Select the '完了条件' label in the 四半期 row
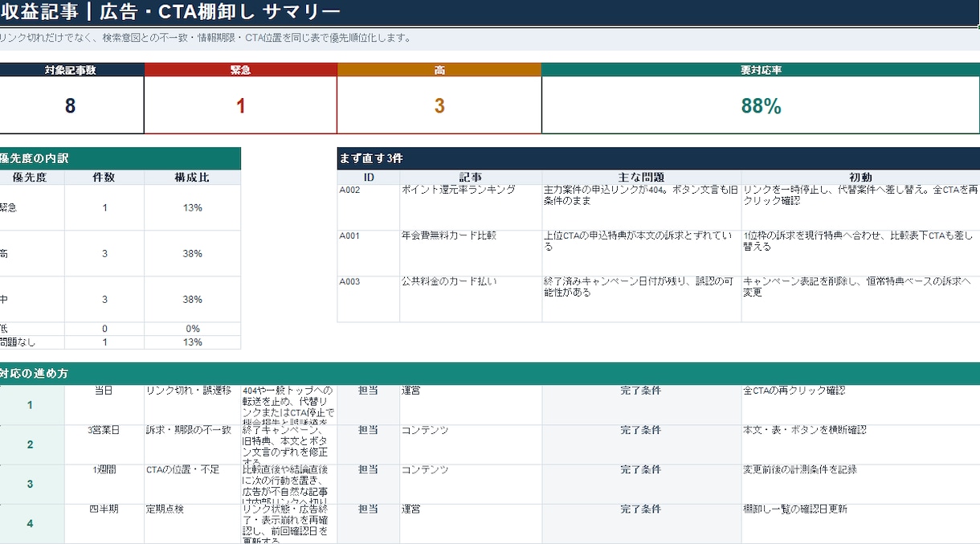980x544 pixels. tap(642, 524)
